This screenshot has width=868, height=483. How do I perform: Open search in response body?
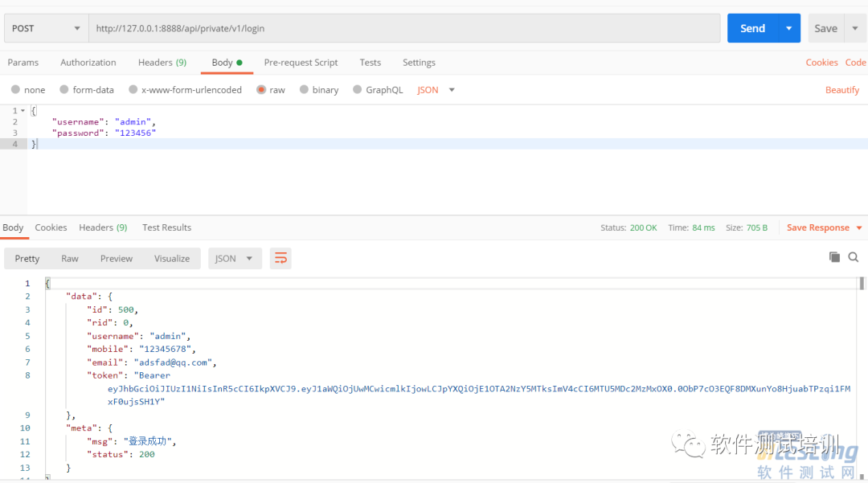point(853,257)
